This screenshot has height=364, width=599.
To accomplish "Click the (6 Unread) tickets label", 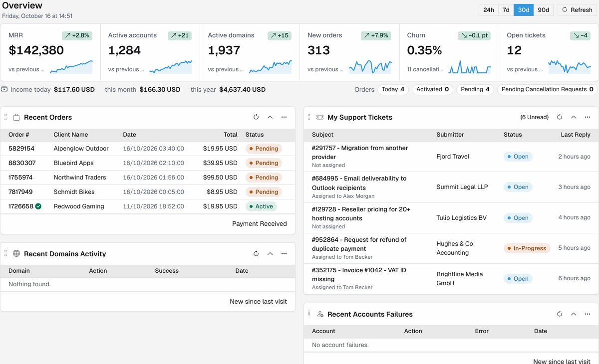I will [535, 117].
